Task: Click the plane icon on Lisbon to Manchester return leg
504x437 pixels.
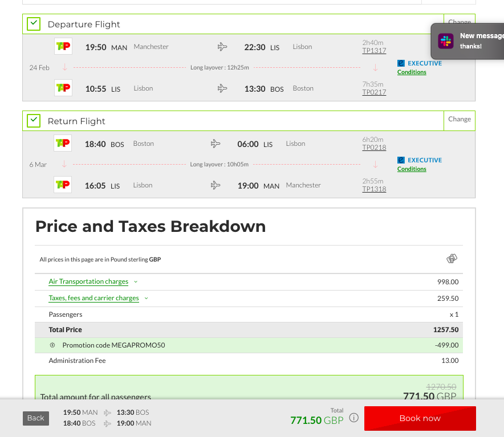Action: 216,185
